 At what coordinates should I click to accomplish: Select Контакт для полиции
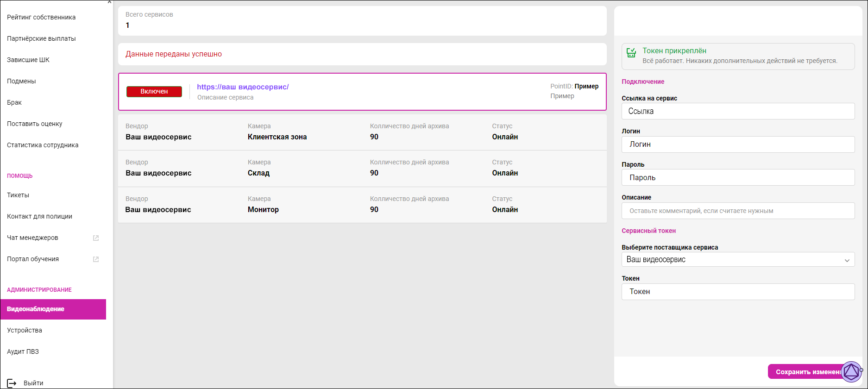[x=39, y=216]
